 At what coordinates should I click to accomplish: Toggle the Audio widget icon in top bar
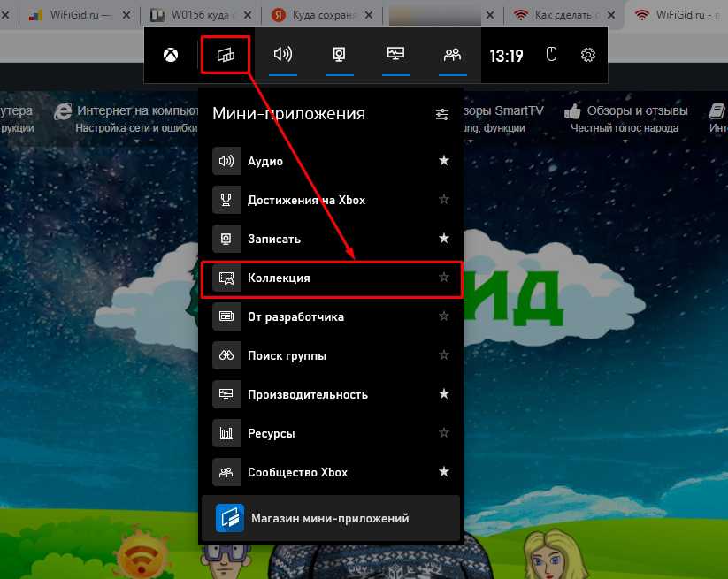[x=283, y=54]
